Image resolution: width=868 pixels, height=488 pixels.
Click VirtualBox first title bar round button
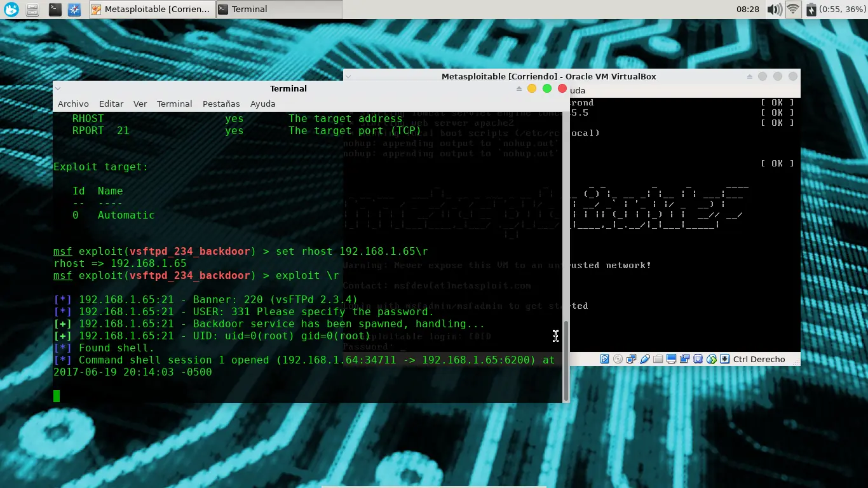(762, 76)
